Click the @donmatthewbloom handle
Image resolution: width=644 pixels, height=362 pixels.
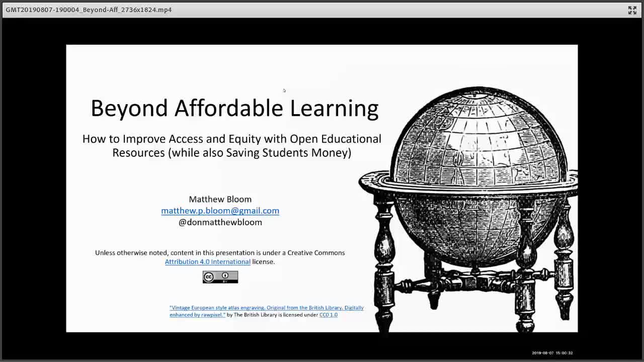(220, 222)
